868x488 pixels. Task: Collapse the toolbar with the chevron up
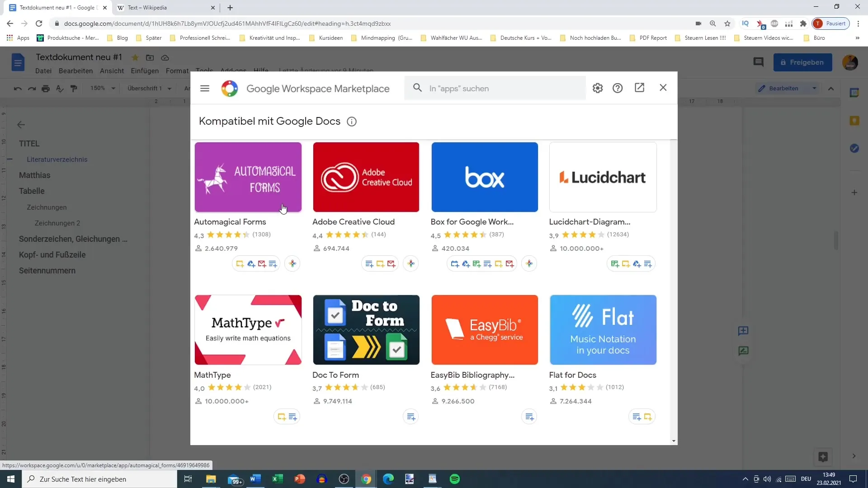[x=831, y=89]
